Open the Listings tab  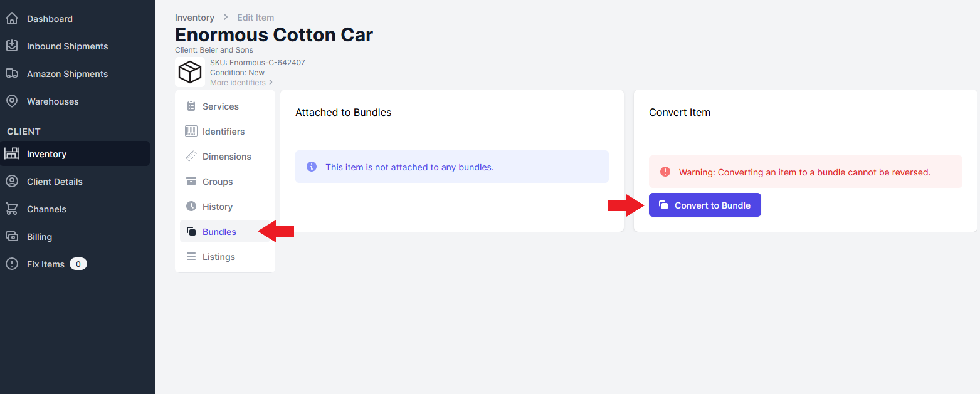(x=218, y=257)
